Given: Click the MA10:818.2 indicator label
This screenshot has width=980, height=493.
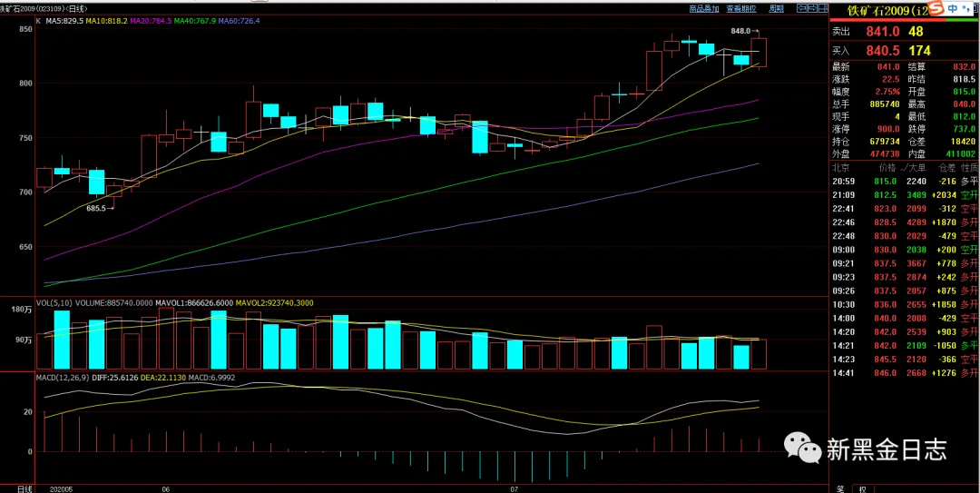Looking at the screenshot, I should (x=107, y=21).
